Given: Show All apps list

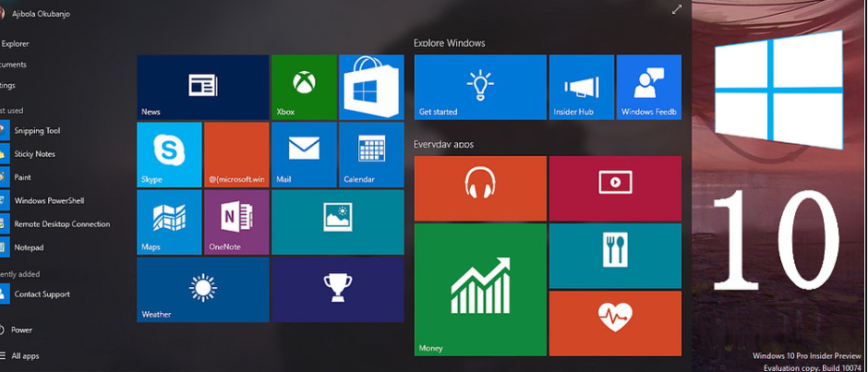Looking at the screenshot, I should coord(20,356).
